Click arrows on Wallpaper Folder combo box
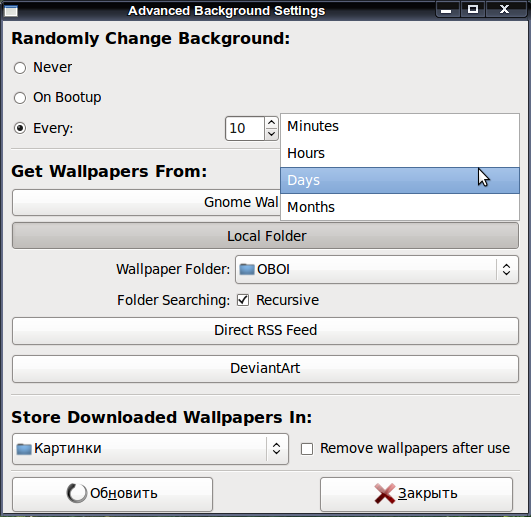The image size is (531, 517). point(506,270)
